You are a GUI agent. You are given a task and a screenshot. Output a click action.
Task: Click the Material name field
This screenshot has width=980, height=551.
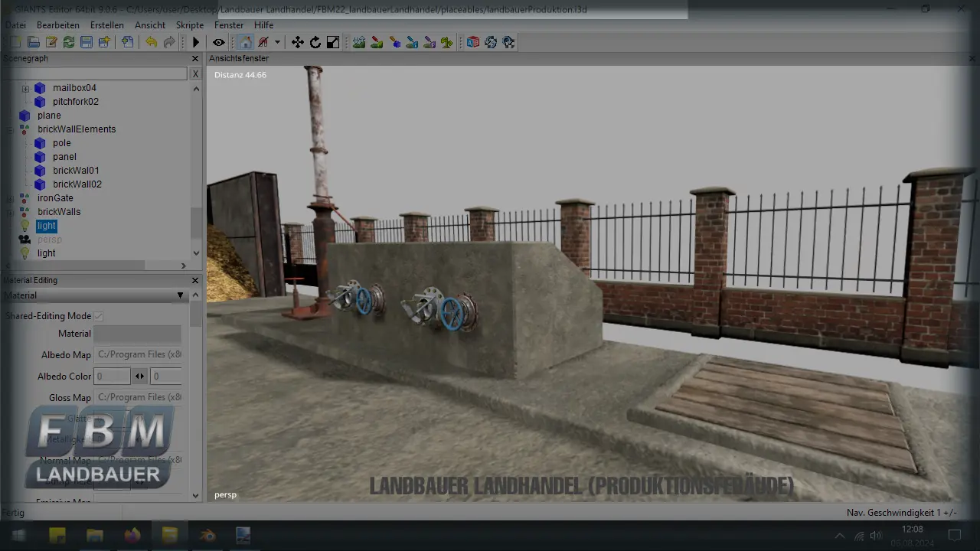[137, 334]
